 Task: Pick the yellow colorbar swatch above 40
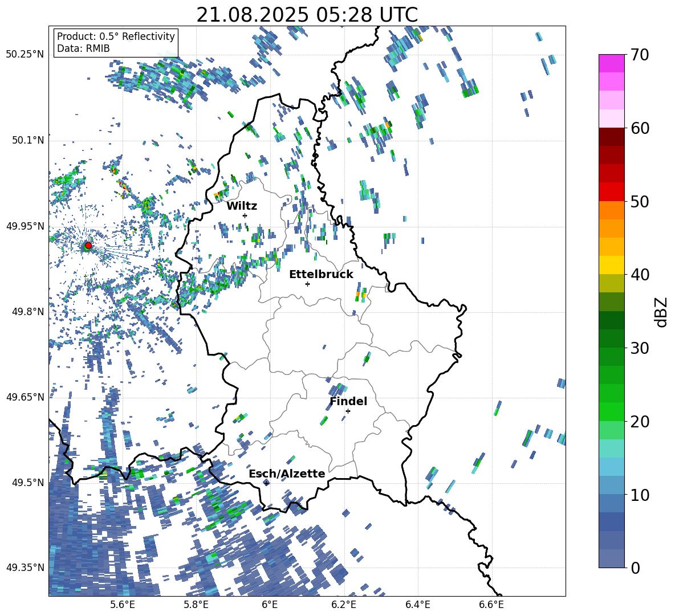pyautogui.click(x=611, y=265)
